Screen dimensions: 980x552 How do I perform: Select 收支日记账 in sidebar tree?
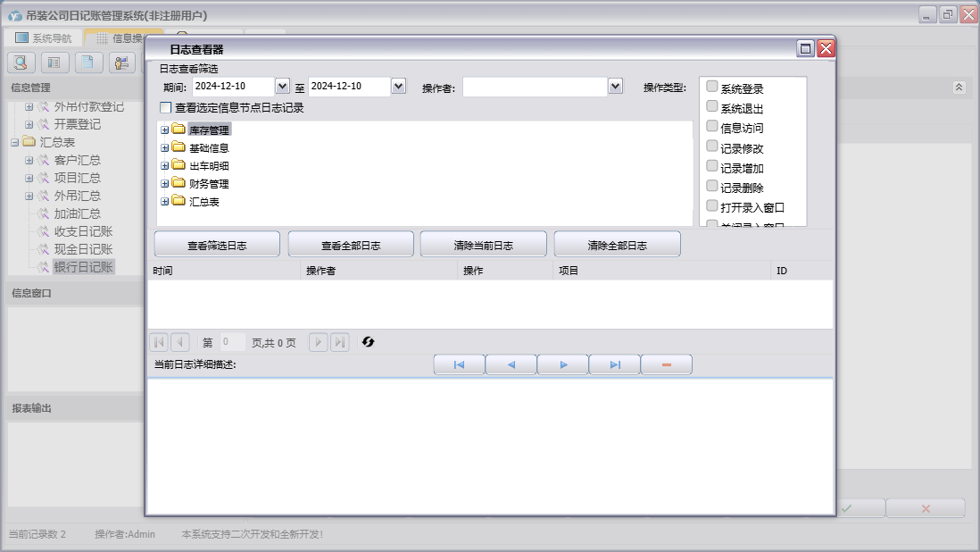(83, 231)
